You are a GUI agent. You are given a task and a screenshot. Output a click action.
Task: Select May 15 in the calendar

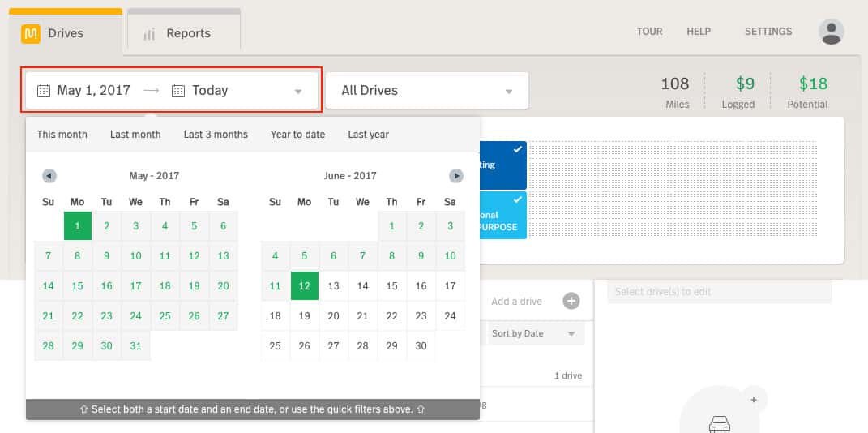[78, 286]
